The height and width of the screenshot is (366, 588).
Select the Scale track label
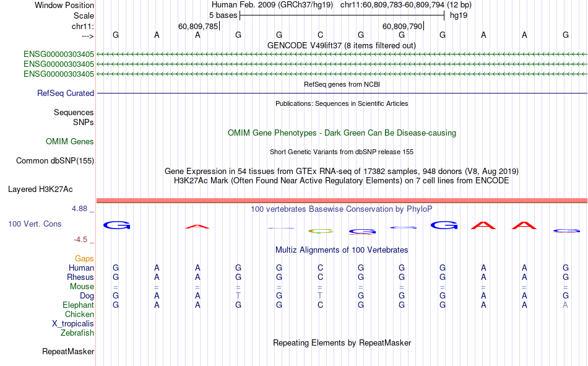84,15
